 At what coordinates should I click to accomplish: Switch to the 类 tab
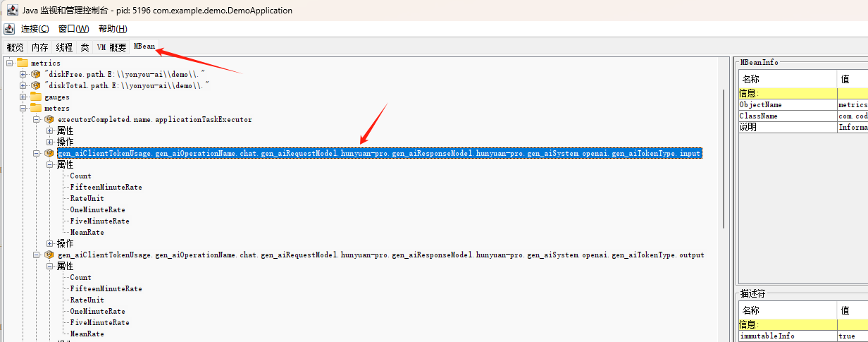(x=85, y=47)
